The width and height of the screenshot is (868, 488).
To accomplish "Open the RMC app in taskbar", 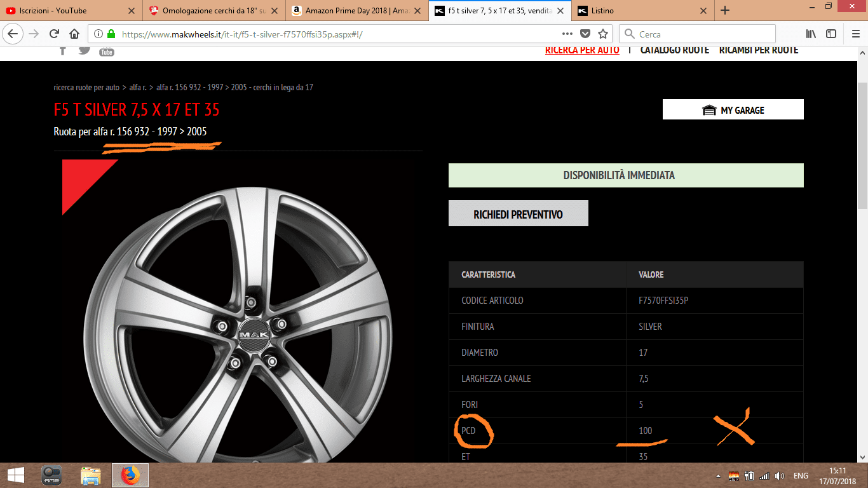I will [x=51, y=475].
